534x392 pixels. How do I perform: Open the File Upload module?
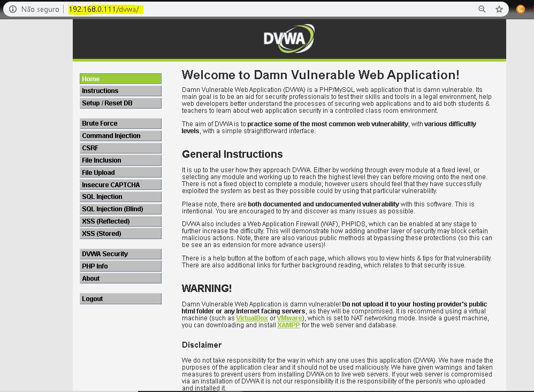pyautogui.click(x=120, y=173)
